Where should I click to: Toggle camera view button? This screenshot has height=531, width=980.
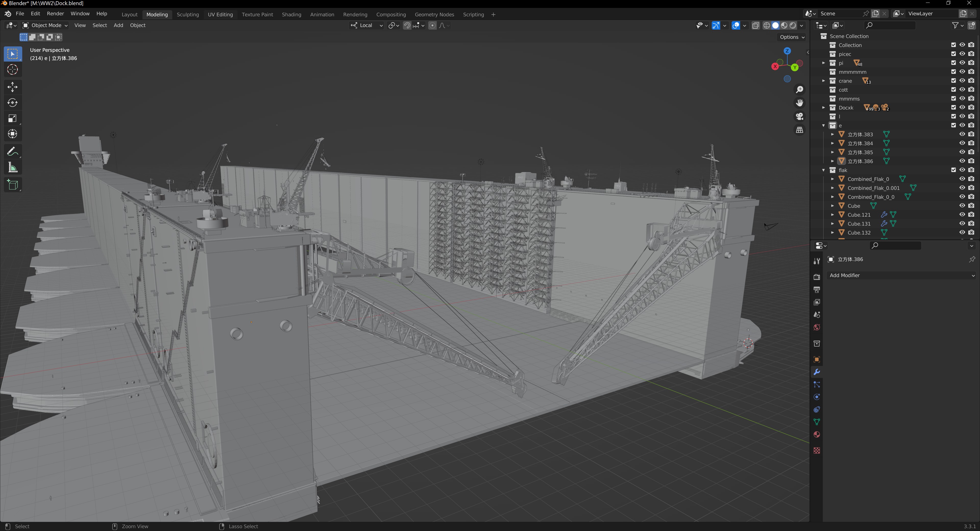tap(800, 116)
